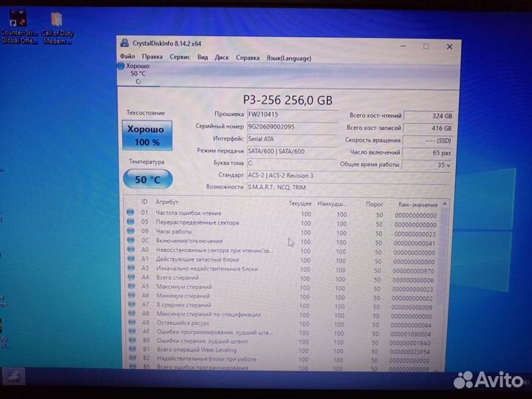Image resolution: width=532 pixels, height=399 pixels.
Task: Click the status circle icon for attribute A7
Action: coord(132,304)
